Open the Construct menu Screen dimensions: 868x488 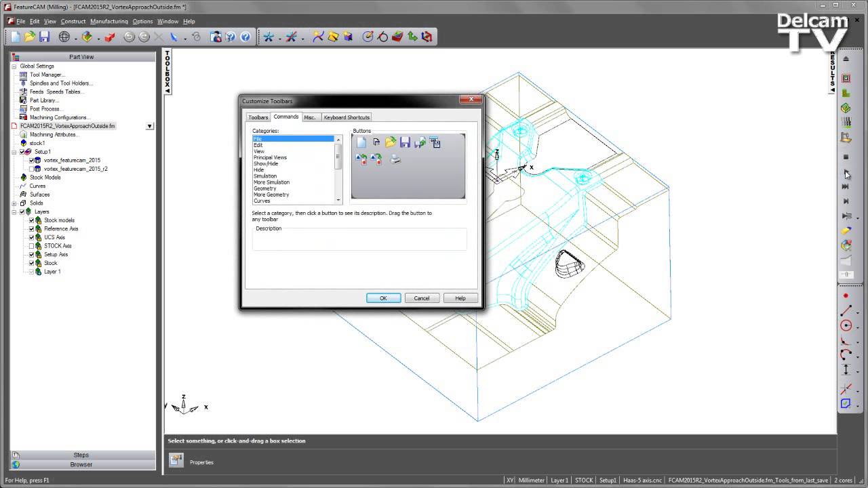tap(73, 21)
